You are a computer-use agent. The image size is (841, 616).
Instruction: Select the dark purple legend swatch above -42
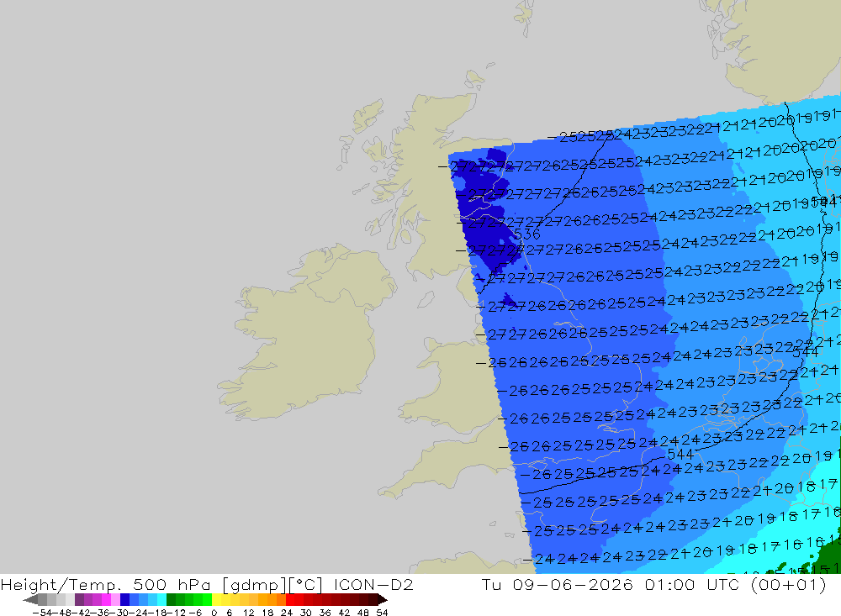[x=79, y=600]
